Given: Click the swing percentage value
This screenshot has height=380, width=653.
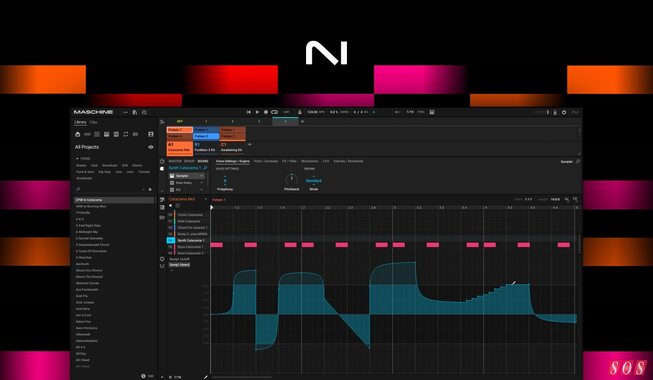Looking at the screenshot, I should pyautogui.click(x=334, y=112).
